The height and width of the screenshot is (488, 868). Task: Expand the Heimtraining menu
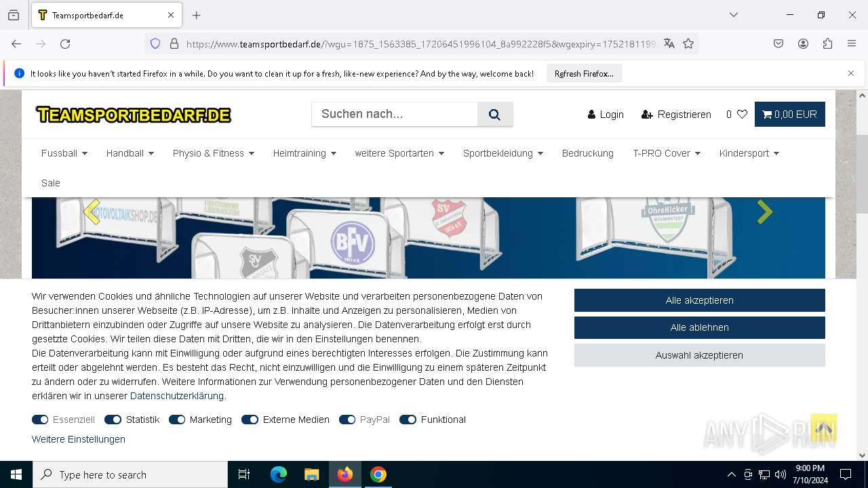click(305, 153)
